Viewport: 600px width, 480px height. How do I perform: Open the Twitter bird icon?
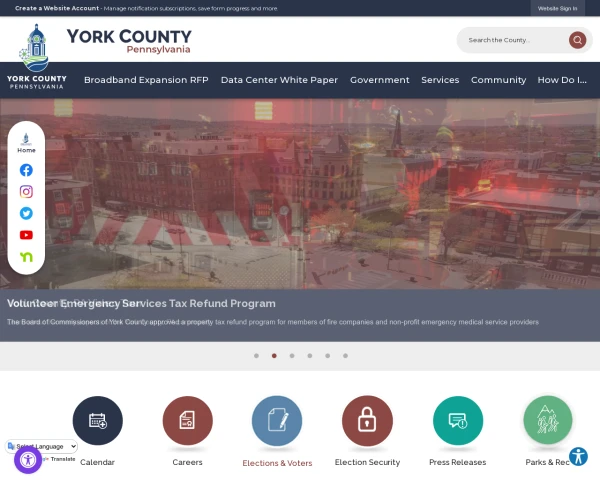[x=26, y=213]
